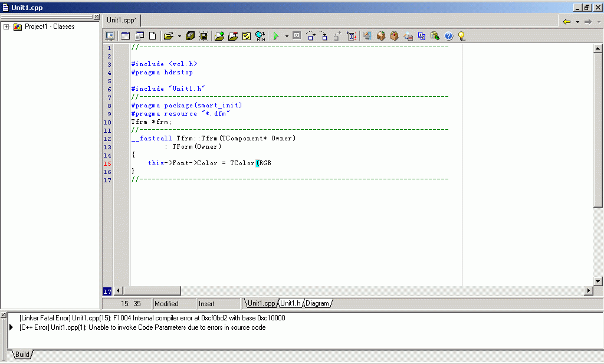Click the gray forward navigation arrow

(x=588, y=22)
